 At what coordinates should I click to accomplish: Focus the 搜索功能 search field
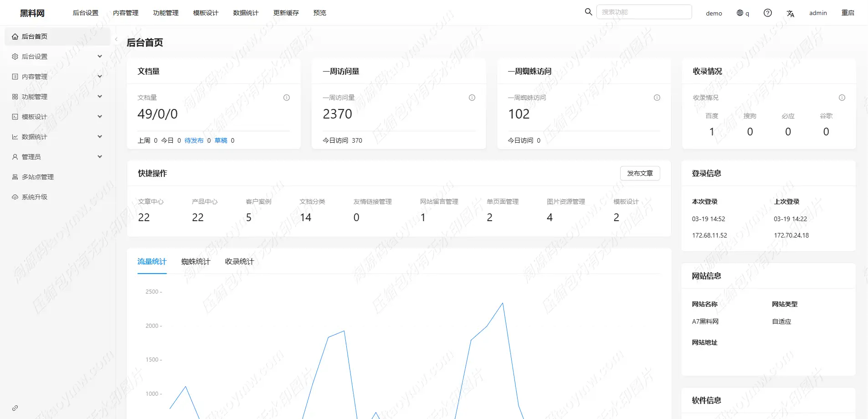click(644, 12)
